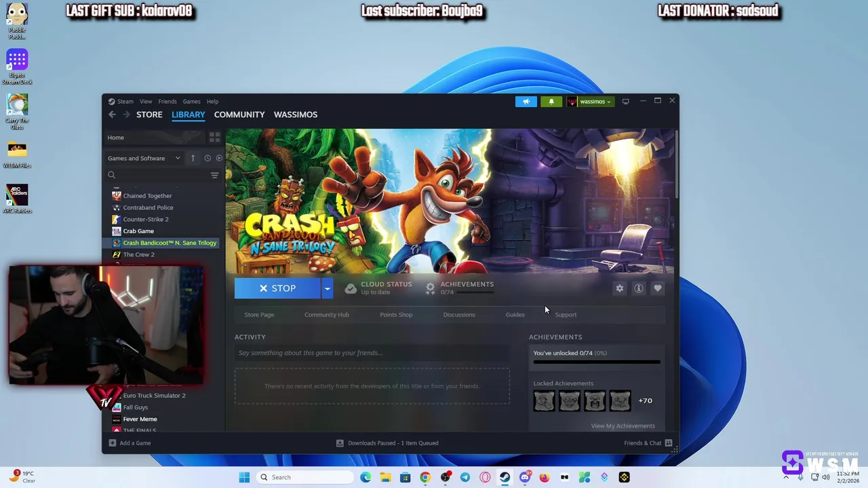Open the Steam menu
The width and height of the screenshot is (868, 488).
coord(125,102)
